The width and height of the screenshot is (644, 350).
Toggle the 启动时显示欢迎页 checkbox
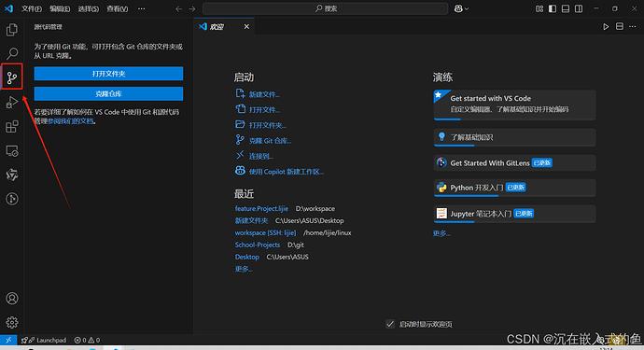click(x=390, y=324)
